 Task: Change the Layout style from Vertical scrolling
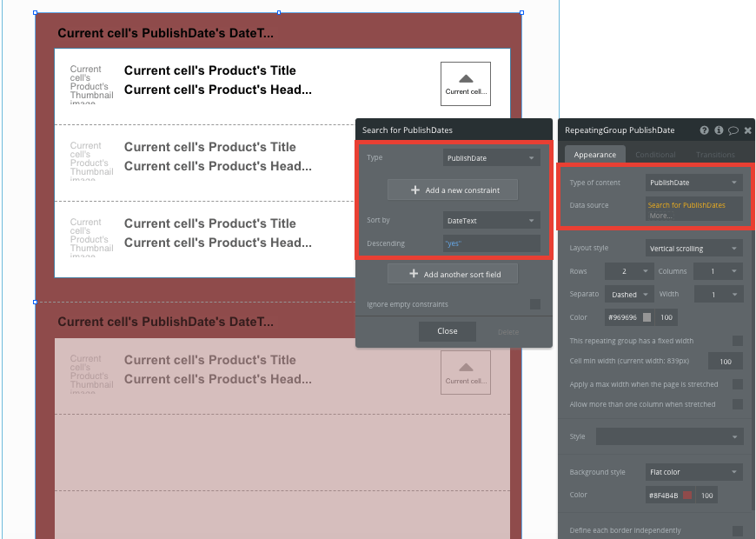coord(693,248)
